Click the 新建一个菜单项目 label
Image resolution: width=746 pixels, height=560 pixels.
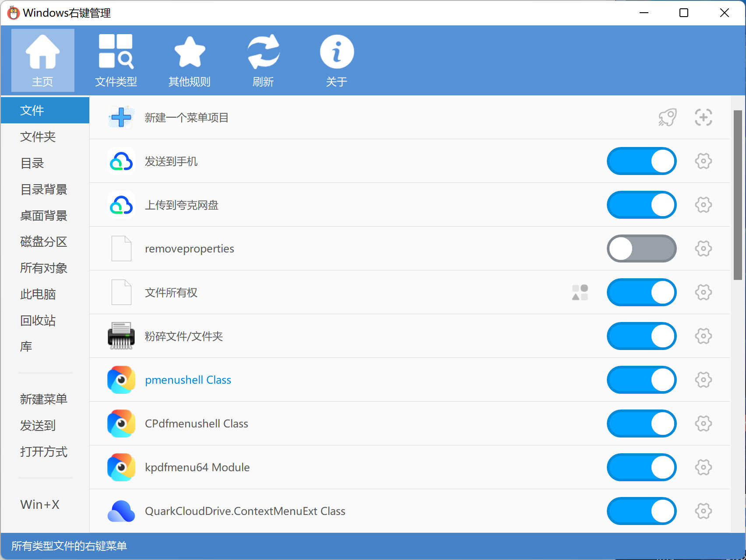[187, 118]
